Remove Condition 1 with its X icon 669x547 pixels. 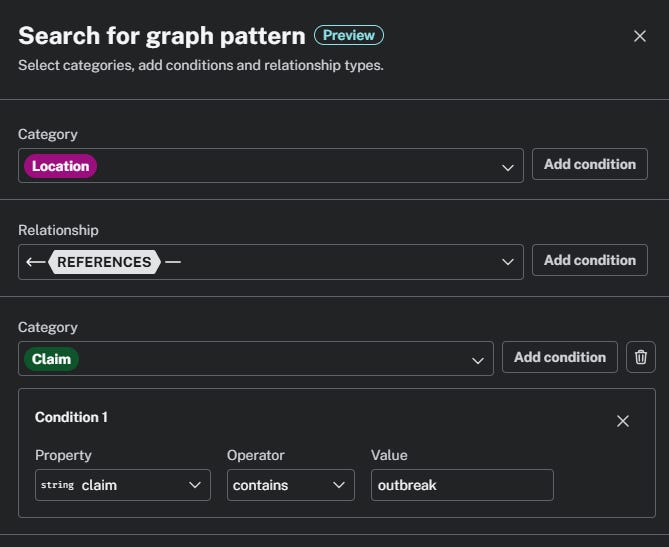(622, 421)
